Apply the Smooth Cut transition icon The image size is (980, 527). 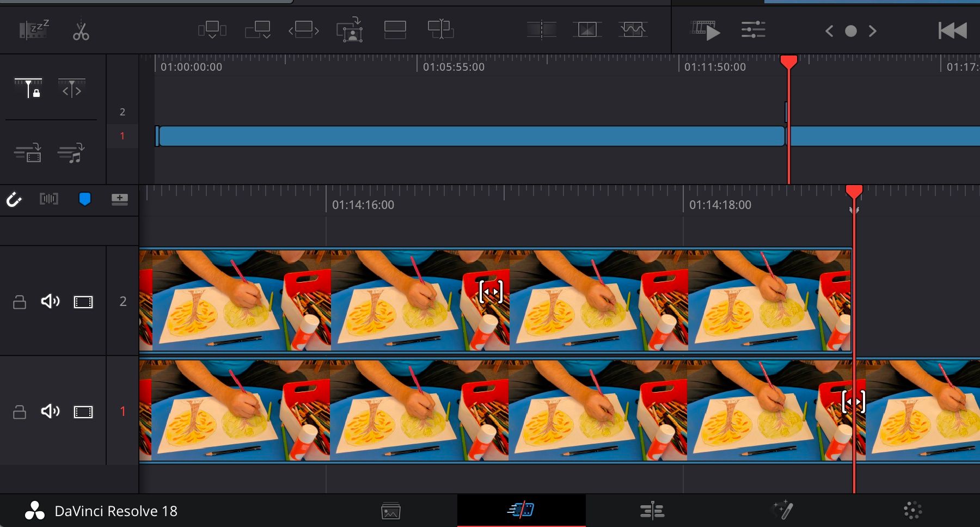[633, 30]
